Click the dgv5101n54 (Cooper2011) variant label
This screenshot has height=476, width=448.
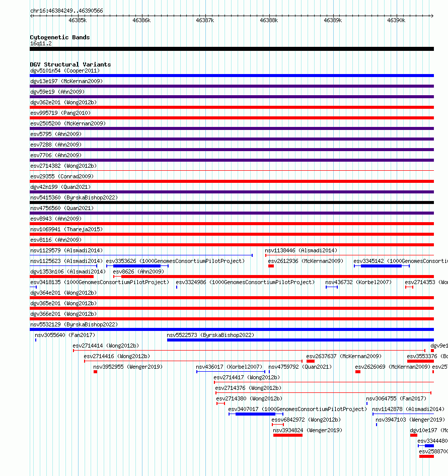[65, 71]
